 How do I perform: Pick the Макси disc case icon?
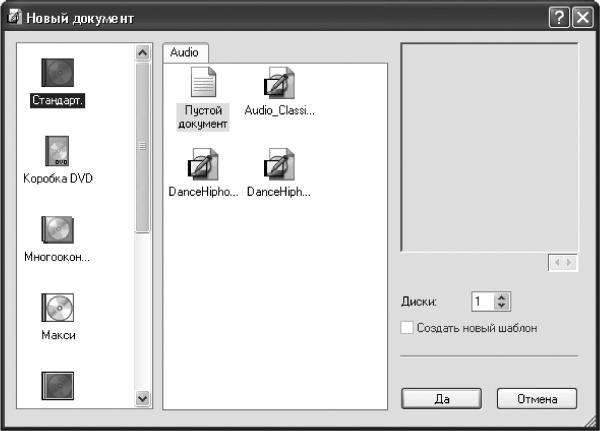click(x=58, y=308)
